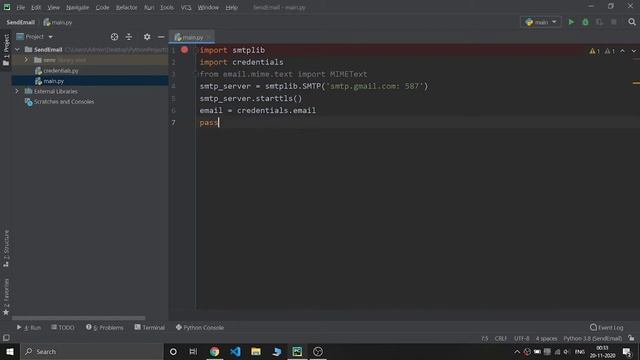
Task: Toggle breakpoint on line 1
Action: point(184,50)
